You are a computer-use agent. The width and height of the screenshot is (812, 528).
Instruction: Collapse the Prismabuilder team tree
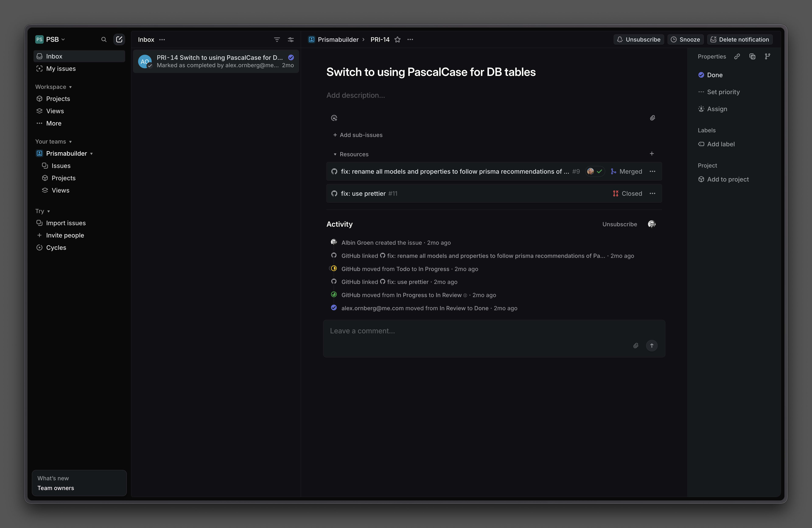pyautogui.click(x=91, y=154)
